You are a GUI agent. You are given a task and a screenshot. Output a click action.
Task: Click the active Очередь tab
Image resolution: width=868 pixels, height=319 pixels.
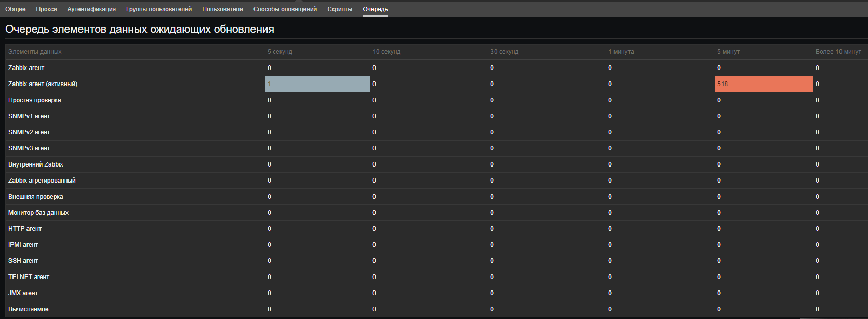coord(375,9)
